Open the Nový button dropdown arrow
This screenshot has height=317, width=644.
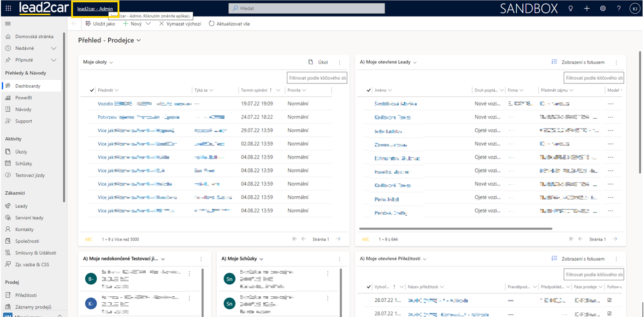(148, 23)
